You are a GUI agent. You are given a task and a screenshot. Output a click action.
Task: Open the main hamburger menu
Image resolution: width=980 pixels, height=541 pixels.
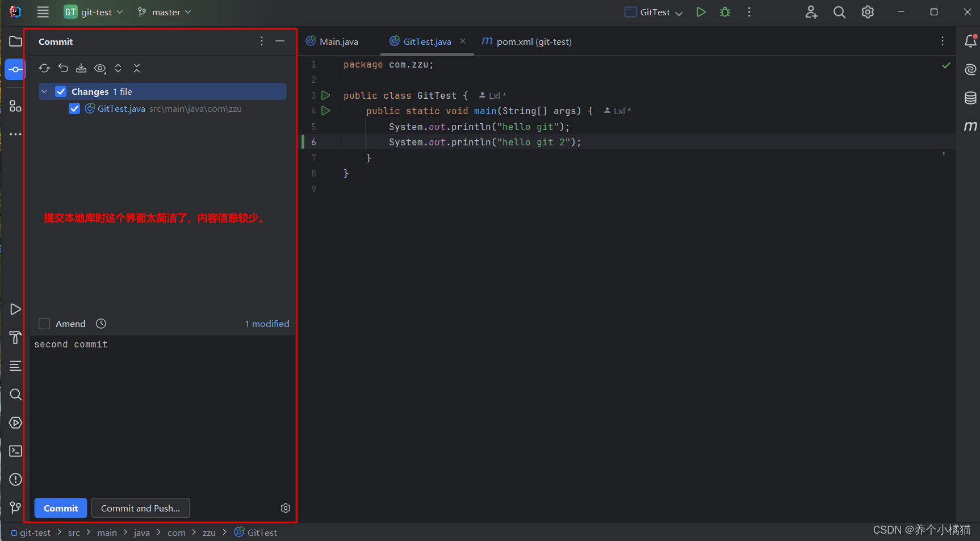point(43,12)
